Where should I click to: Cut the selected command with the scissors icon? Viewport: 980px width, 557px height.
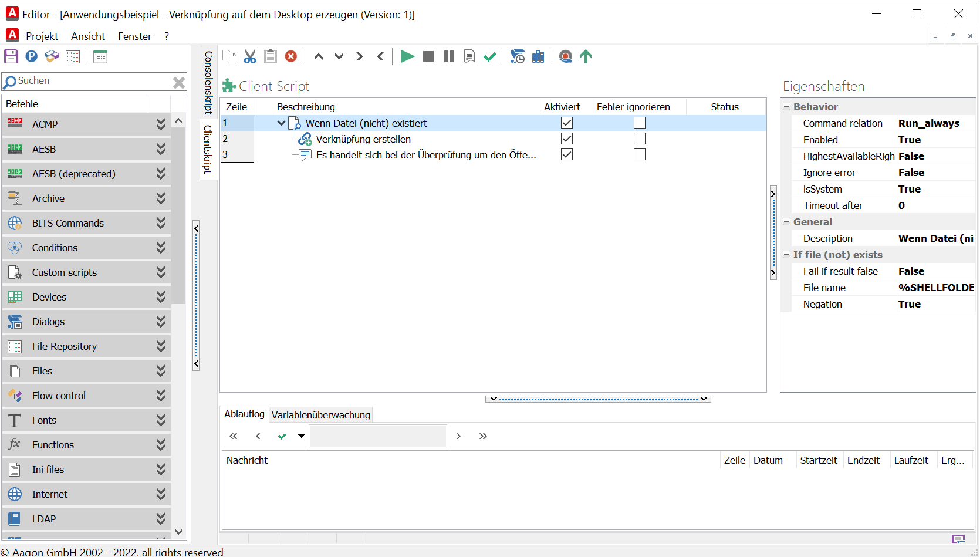point(249,56)
